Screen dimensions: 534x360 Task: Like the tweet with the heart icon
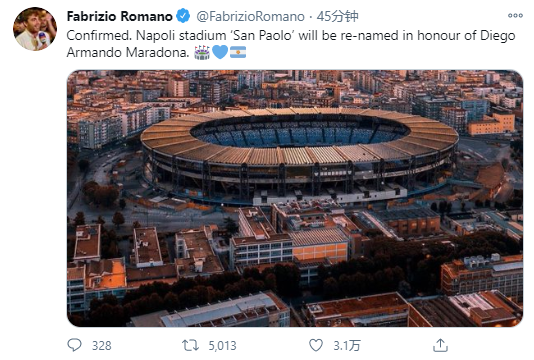[316, 345]
